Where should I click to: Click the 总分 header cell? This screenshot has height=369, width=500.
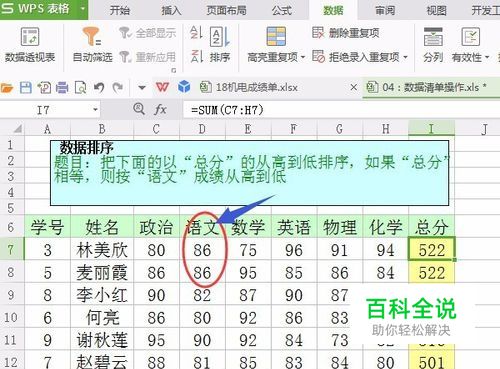[x=431, y=227]
